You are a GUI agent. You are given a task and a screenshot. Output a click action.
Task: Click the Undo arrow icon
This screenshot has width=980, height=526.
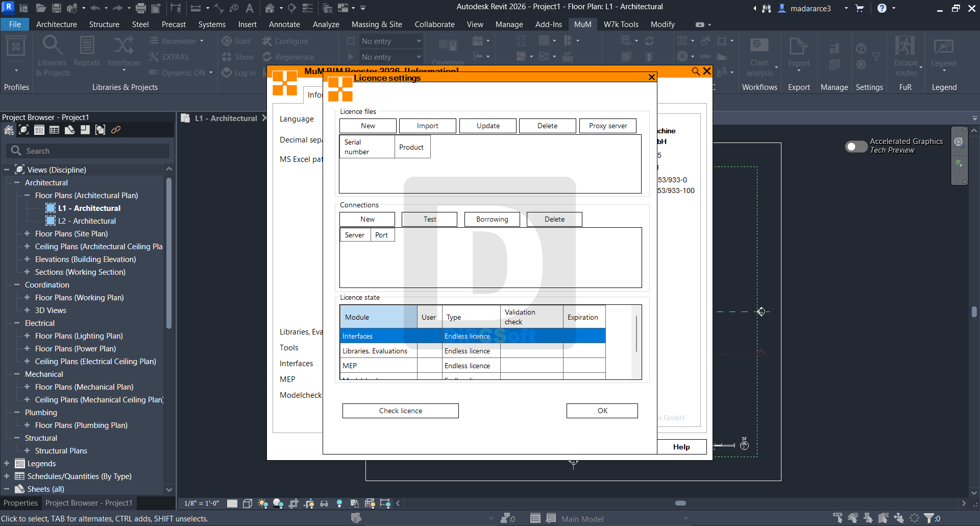95,8
